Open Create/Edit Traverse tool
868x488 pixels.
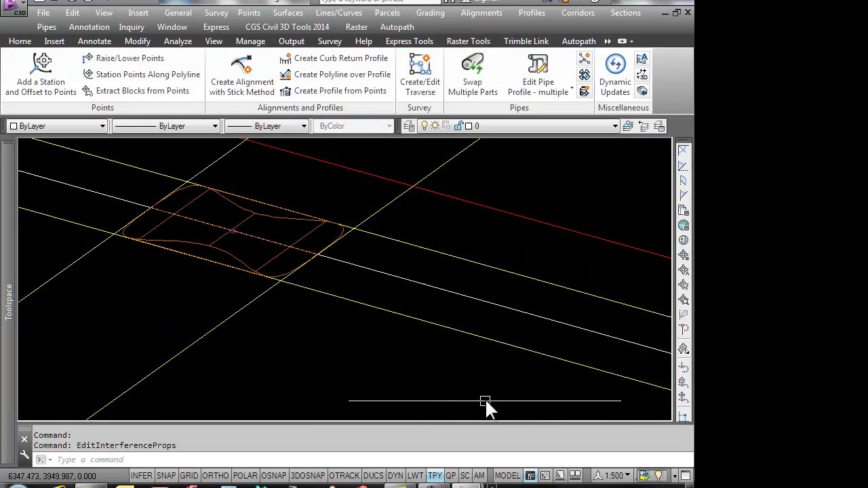click(420, 75)
